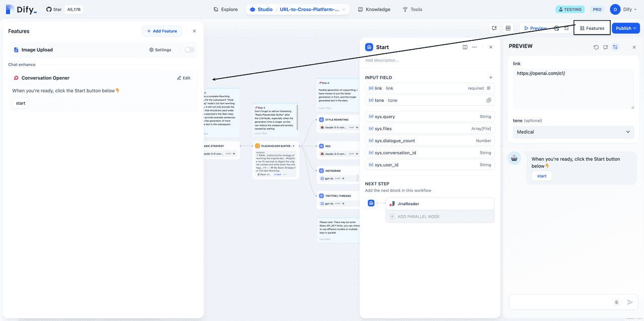Image resolution: width=644 pixels, height=321 pixels.
Task: Click the JinaReader next step node
Action: pos(440,204)
